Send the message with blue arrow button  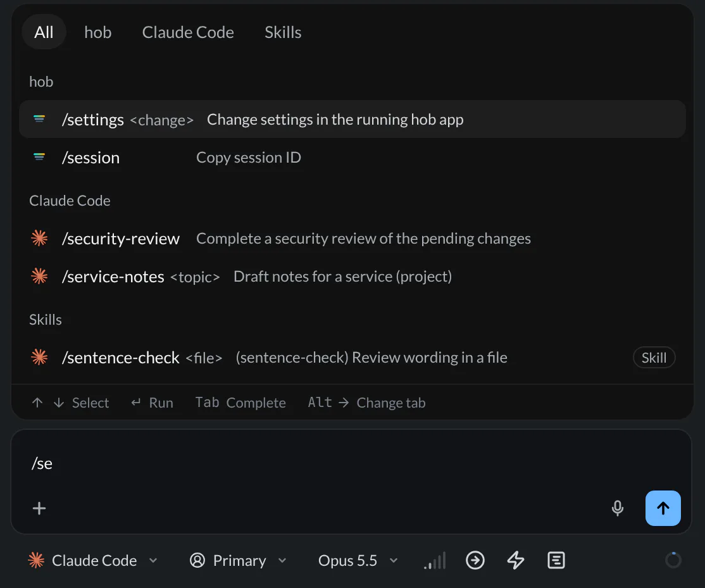click(x=663, y=508)
